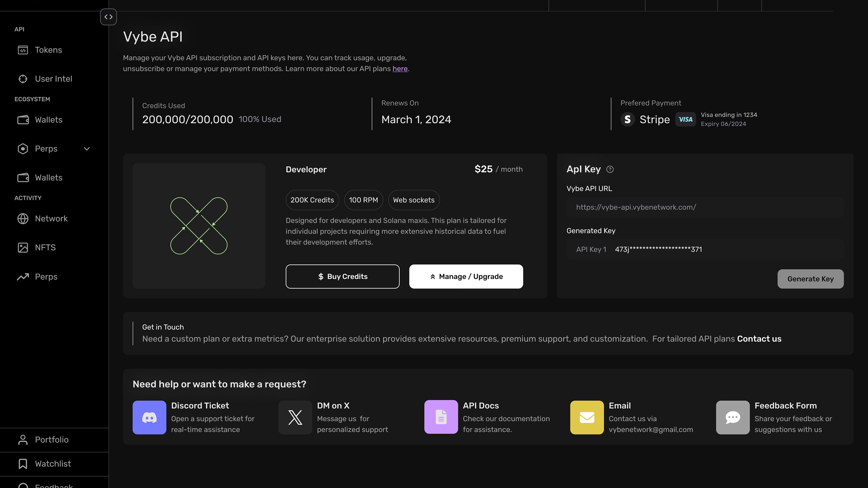Click the Contact us link

[759, 339]
